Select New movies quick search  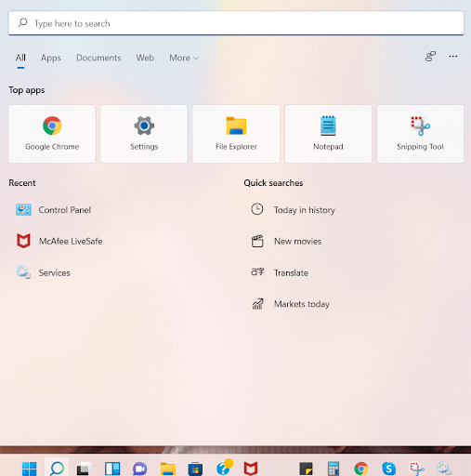click(x=286, y=241)
